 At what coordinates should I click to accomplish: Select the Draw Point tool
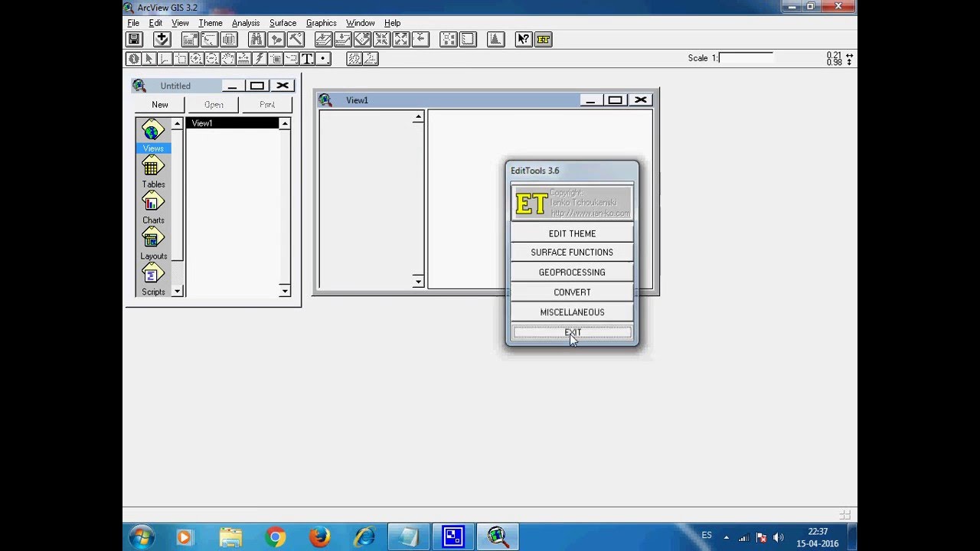pos(323,59)
